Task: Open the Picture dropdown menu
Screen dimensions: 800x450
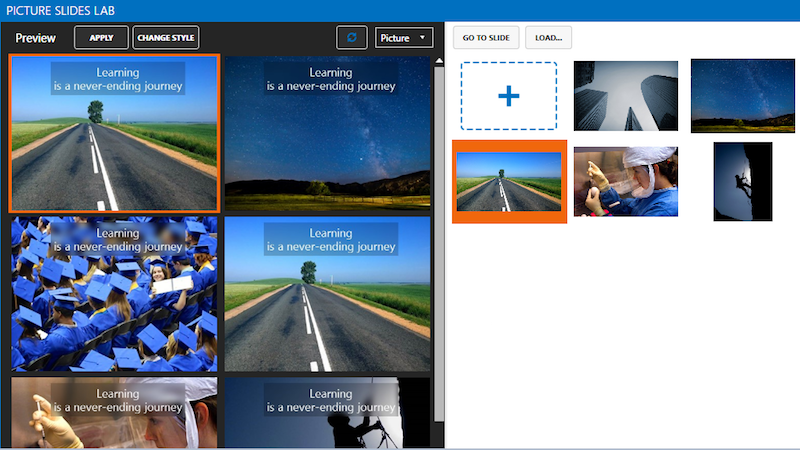Action: tap(403, 38)
